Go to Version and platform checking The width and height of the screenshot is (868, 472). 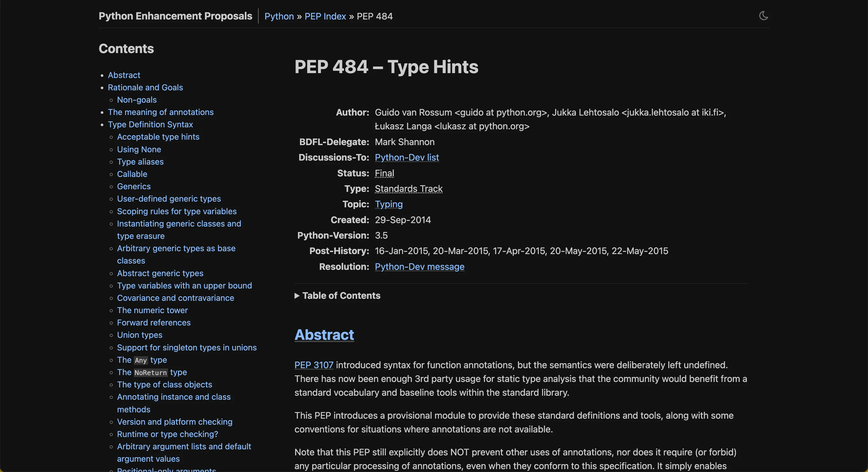[x=175, y=422]
